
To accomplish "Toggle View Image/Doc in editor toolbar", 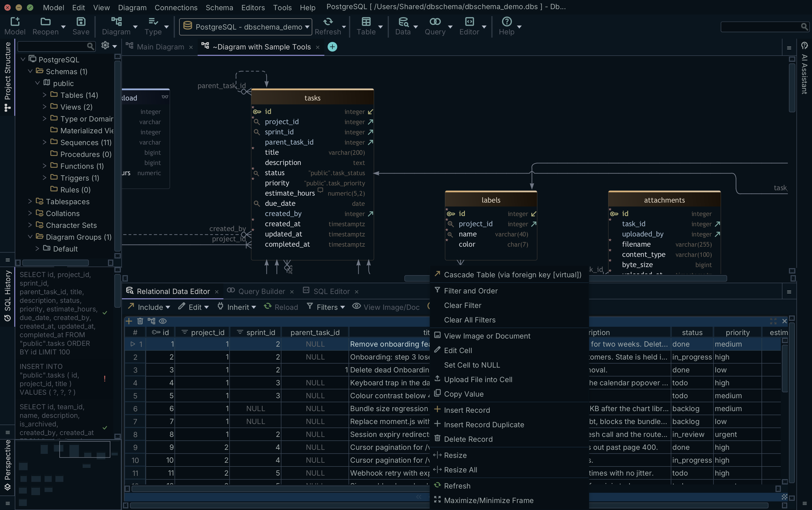I will (x=386, y=307).
